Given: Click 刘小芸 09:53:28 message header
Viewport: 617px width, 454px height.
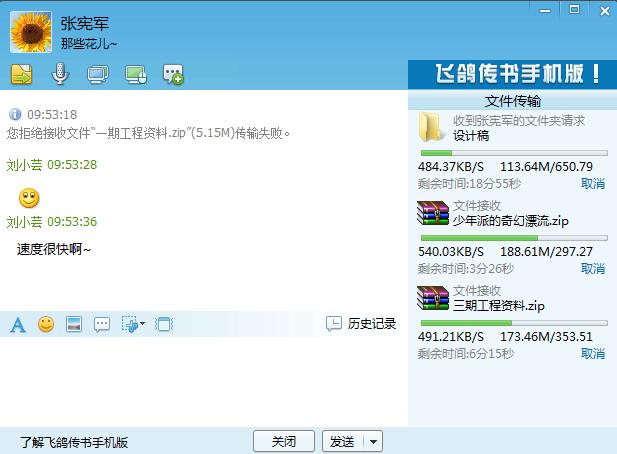Looking at the screenshot, I should pos(52,165).
